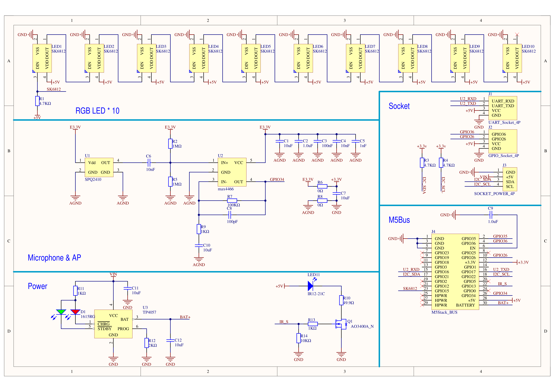555x392 pixels.
Task: Click the R11 1KΩ resistor symbol
Action: pyautogui.click(x=75, y=291)
